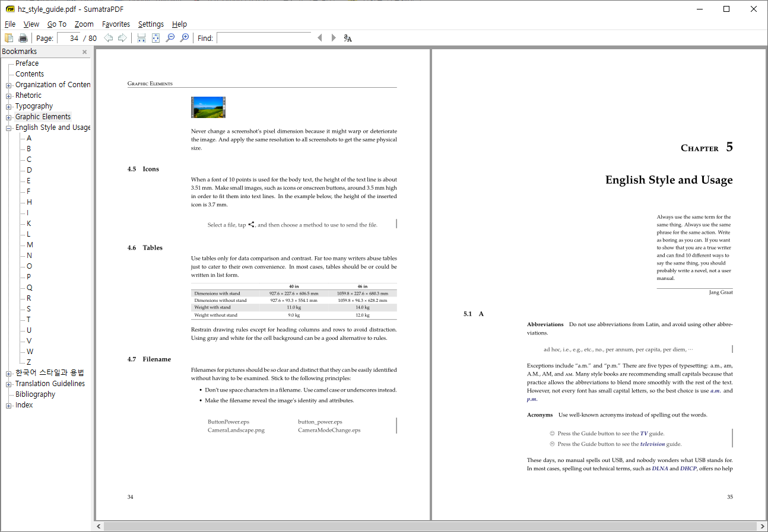Screen dimensions: 768x532
Task: Expand the Graphic Elements bookmark node
Action: [x=9, y=117]
